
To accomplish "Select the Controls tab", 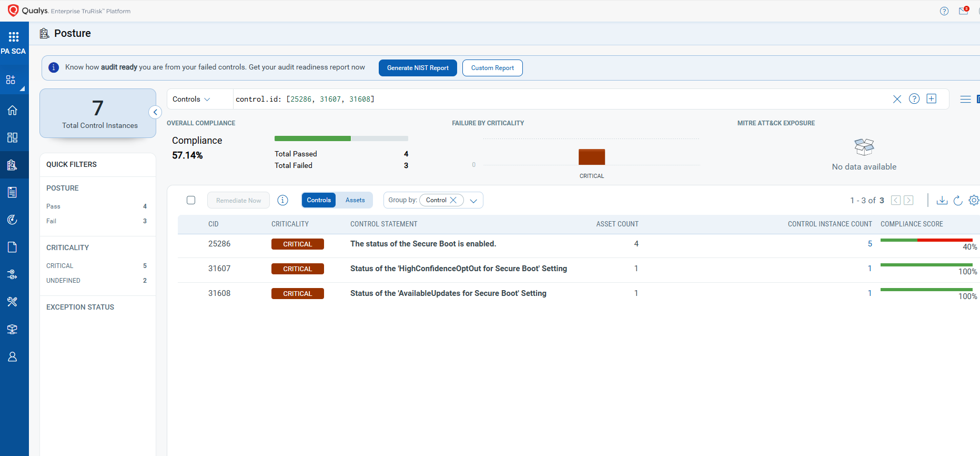I will point(319,200).
